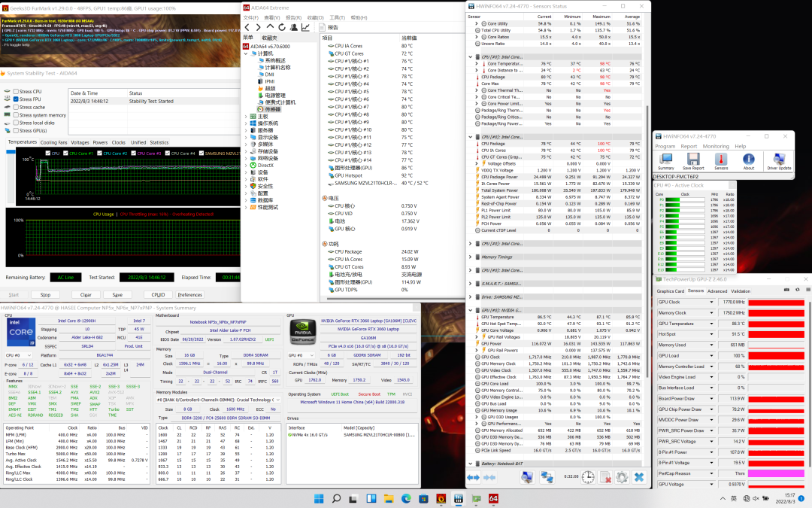Click the 收藏夹 favorites tab in AIDA64
The height and width of the screenshot is (508, 812).
[x=269, y=38]
